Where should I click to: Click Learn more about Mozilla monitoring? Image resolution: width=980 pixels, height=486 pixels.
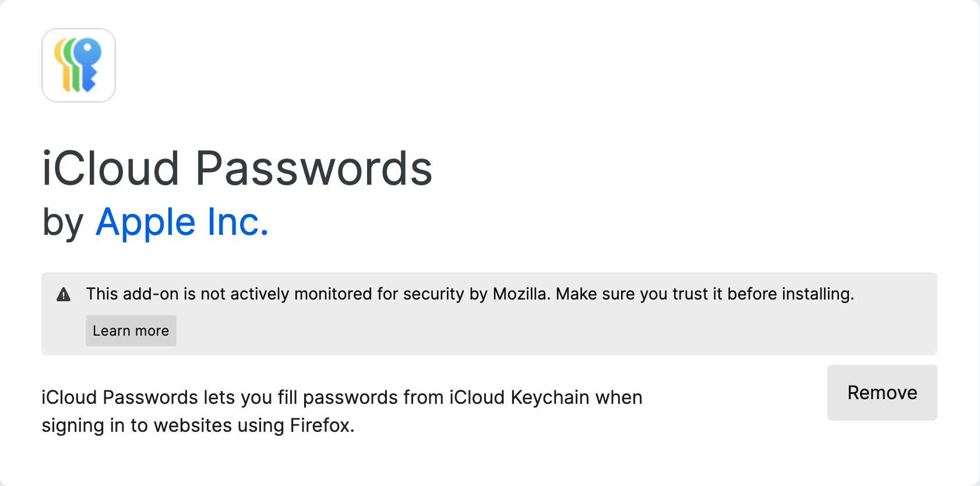click(x=131, y=330)
